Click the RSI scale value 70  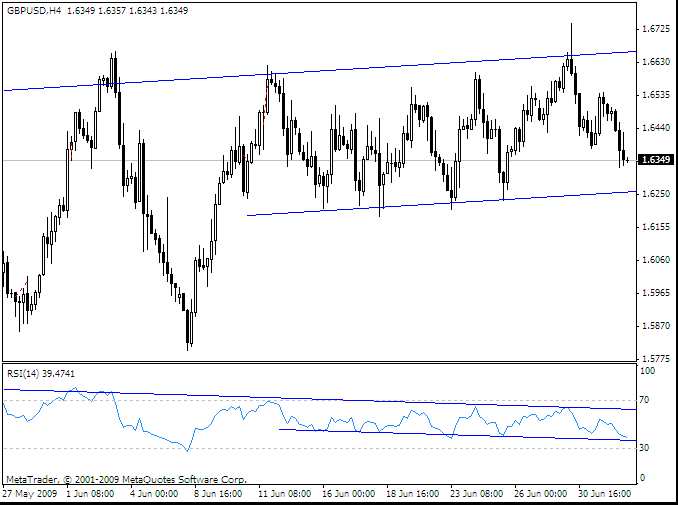click(644, 400)
